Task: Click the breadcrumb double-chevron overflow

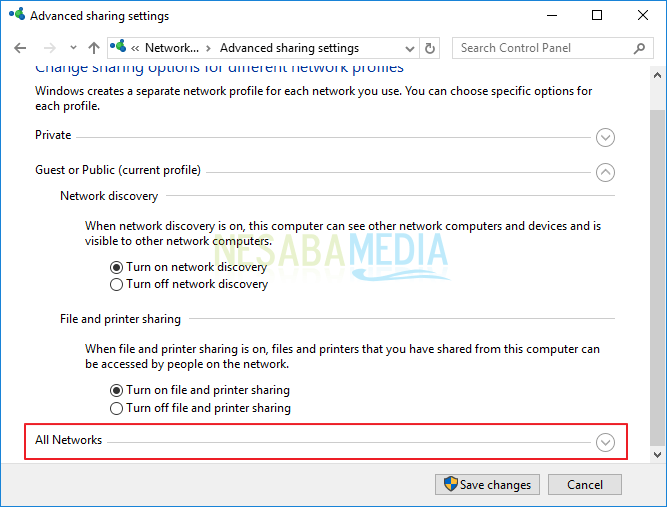Action: pyautogui.click(x=135, y=48)
